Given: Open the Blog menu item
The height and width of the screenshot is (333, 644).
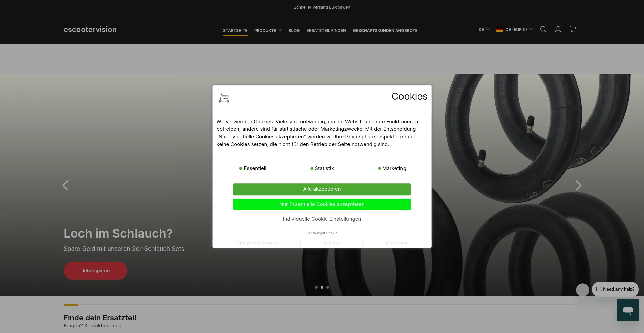Looking at the screenshot, I should click(294, 31).
